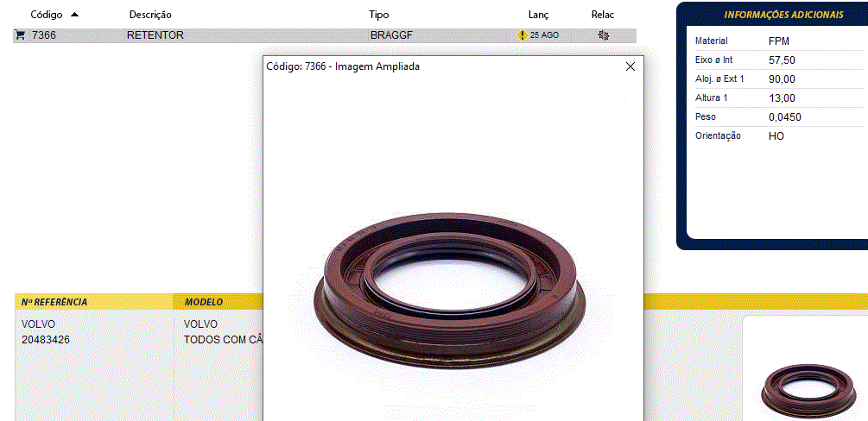This screenshot has width=868, height=421.
Task: Select the FPM material value
Action: point(779,41)
